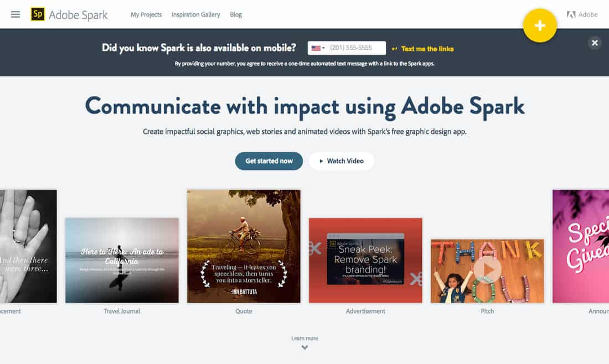Collapse the Learn more section arrow
The height and width of the screenshot is (364, 609).
click(304, 347)
